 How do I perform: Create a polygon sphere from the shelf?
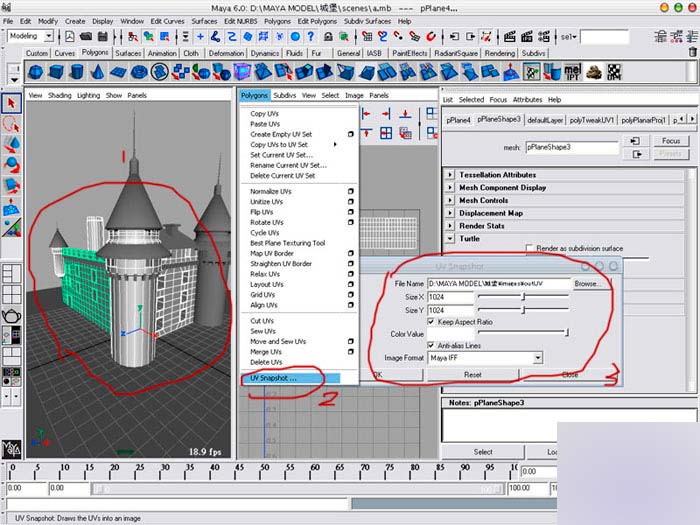36,72
